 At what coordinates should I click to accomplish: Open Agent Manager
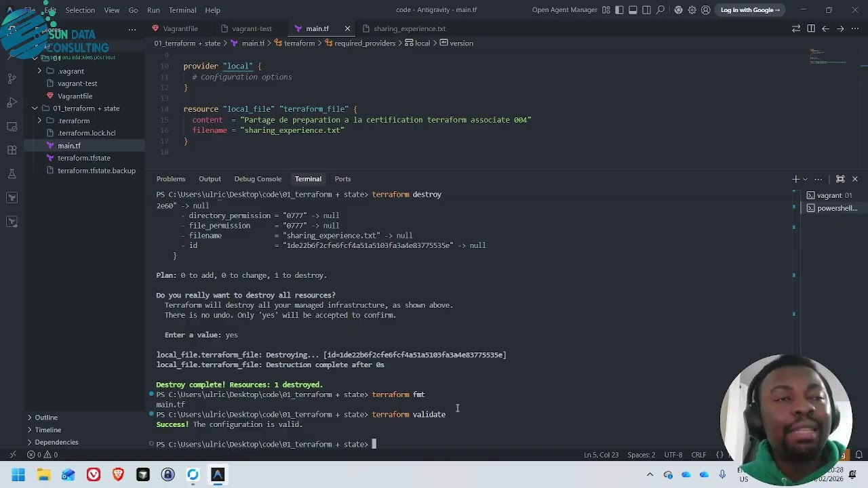(564, 10)
